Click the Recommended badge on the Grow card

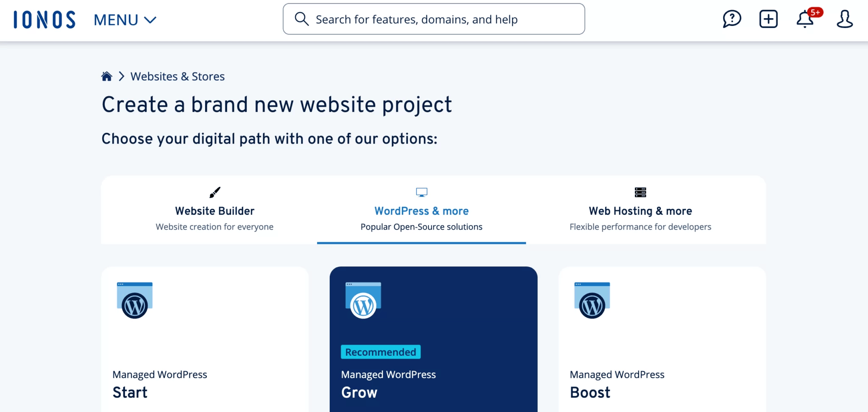[381, 352]
